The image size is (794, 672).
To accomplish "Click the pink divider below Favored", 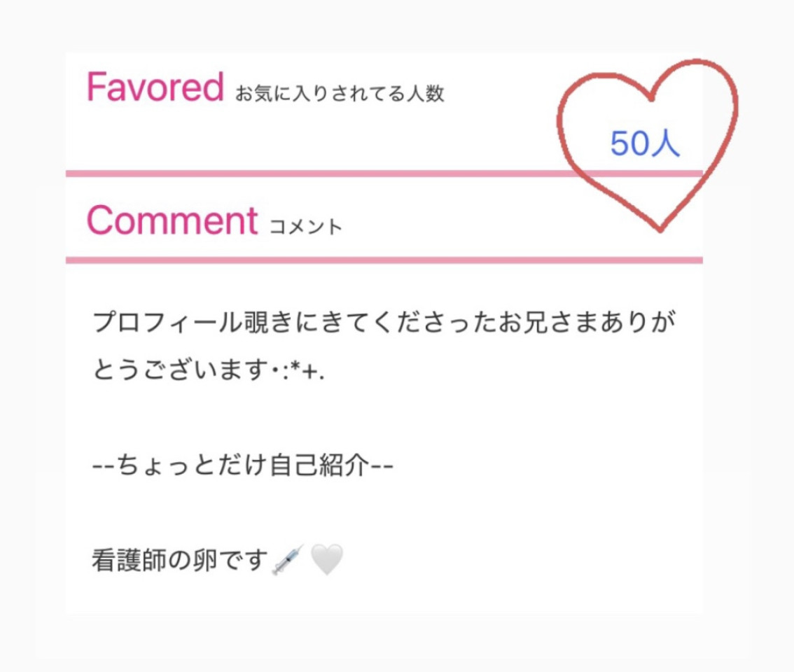I will coord(315,173).
